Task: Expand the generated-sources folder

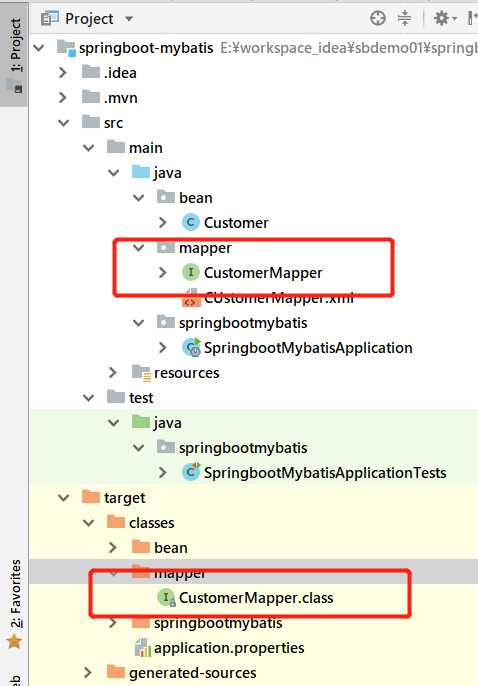Action: [88, 672]
